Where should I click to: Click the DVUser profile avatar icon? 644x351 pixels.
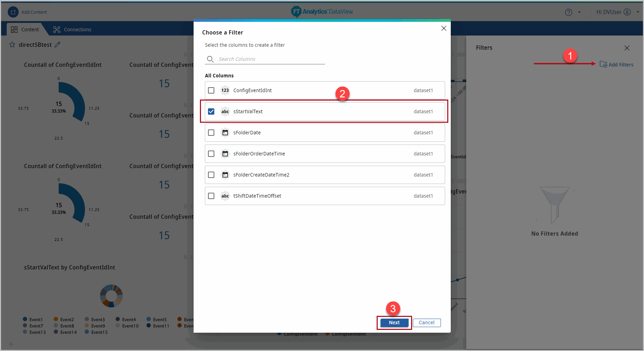click(x=627, y=12)
